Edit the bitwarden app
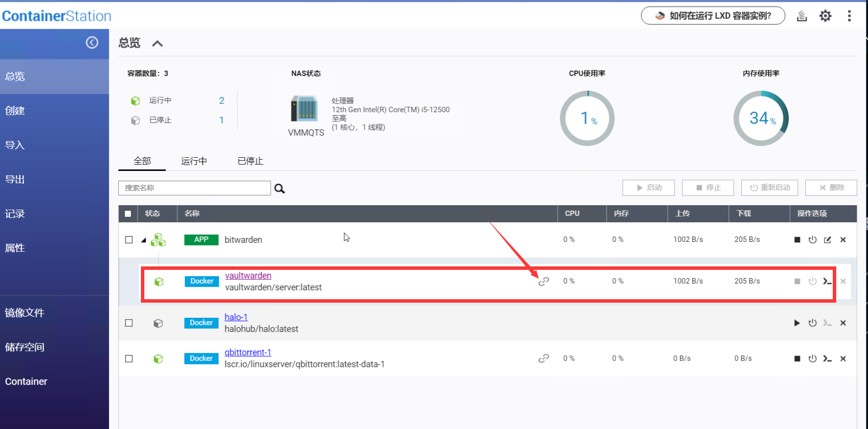This screenshot has height=429, width=868. pyautogui.click(x=827, y=240)
